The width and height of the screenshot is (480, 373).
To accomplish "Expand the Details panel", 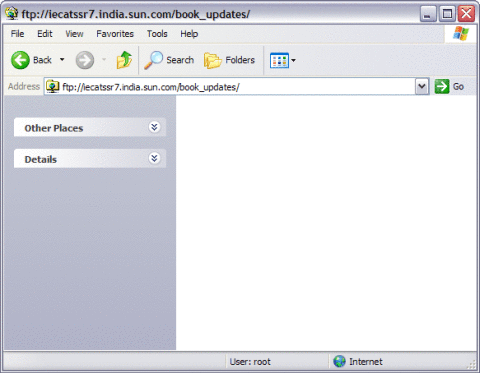I will tap(154, 158).
